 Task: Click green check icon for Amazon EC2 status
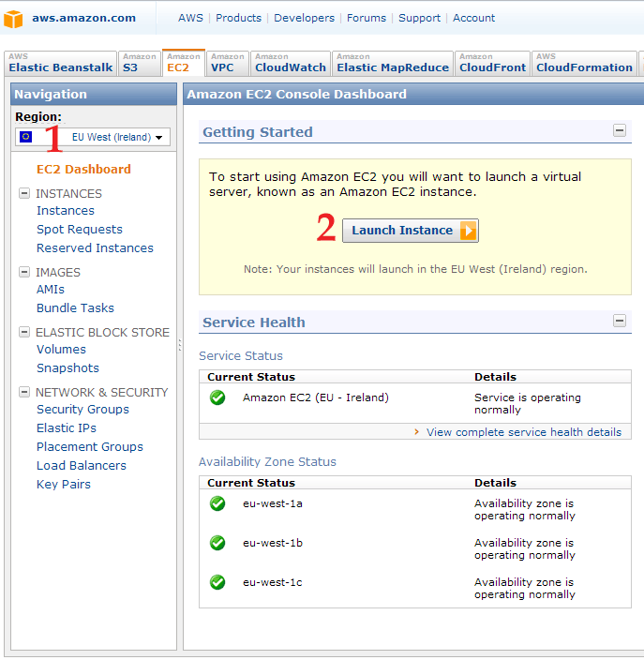click(x=217, y=397)
